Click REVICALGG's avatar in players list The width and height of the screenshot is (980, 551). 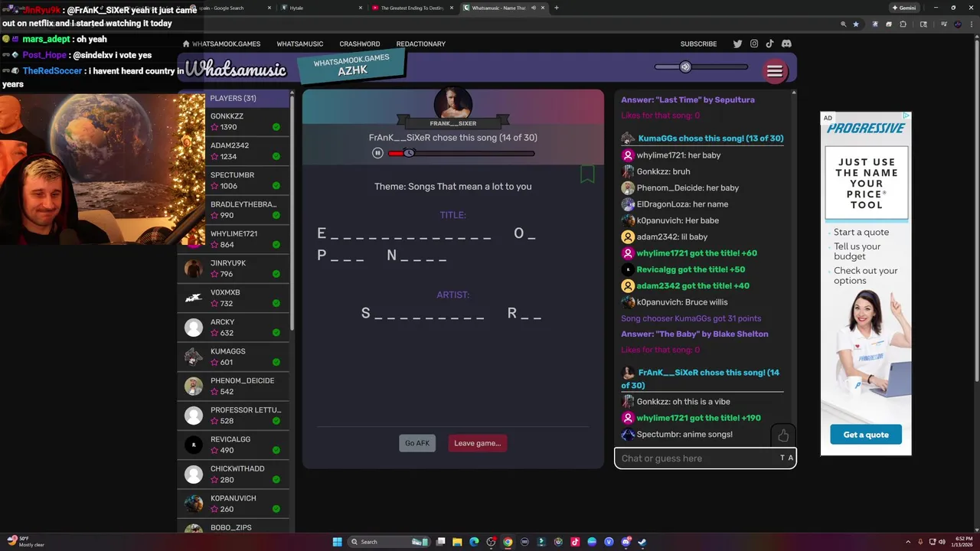click(x=194, y=445)
